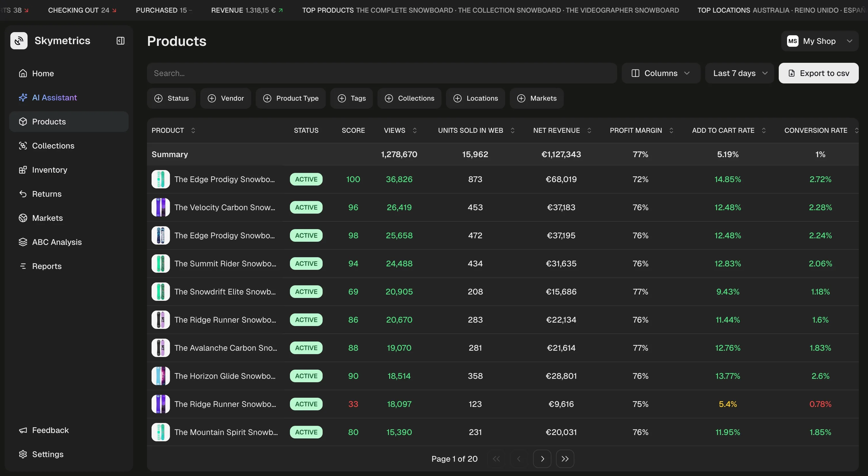The width and height of the screenshot is (868, 476).
Task: Open Settings gear in sidebar
Action: pos(23,454)
